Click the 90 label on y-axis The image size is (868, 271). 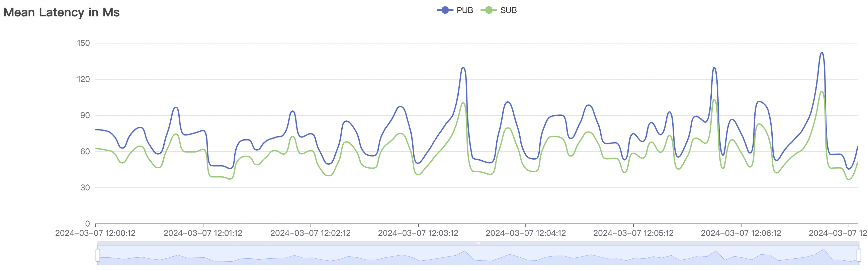click(x=85, y=116)
